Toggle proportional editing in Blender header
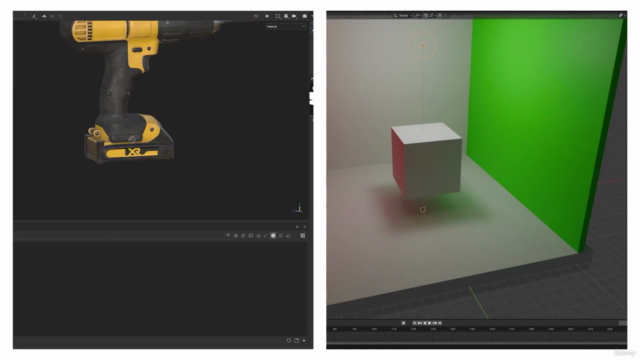The image size is (640, 360). click(440, 16)
